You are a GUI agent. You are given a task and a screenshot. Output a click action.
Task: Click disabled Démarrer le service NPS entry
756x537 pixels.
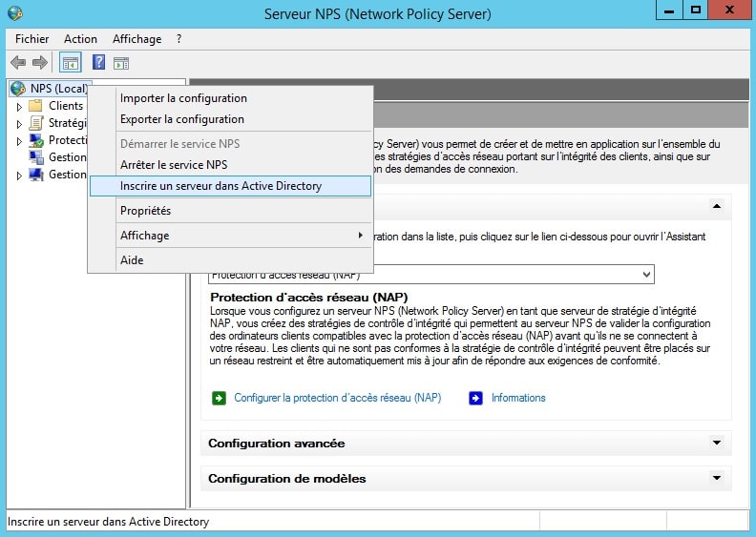[x=230, y=143]
